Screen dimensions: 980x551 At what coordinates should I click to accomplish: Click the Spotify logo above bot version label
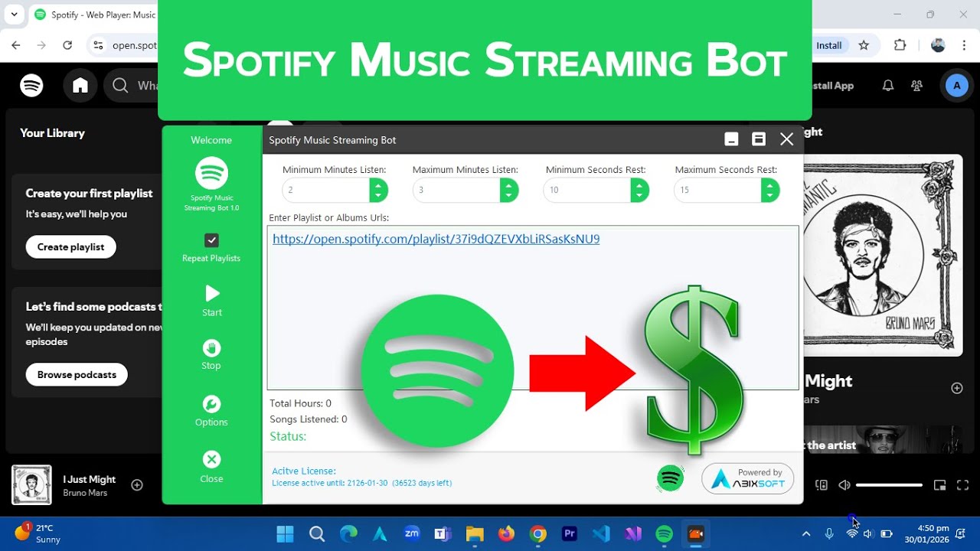click(211, 173)
